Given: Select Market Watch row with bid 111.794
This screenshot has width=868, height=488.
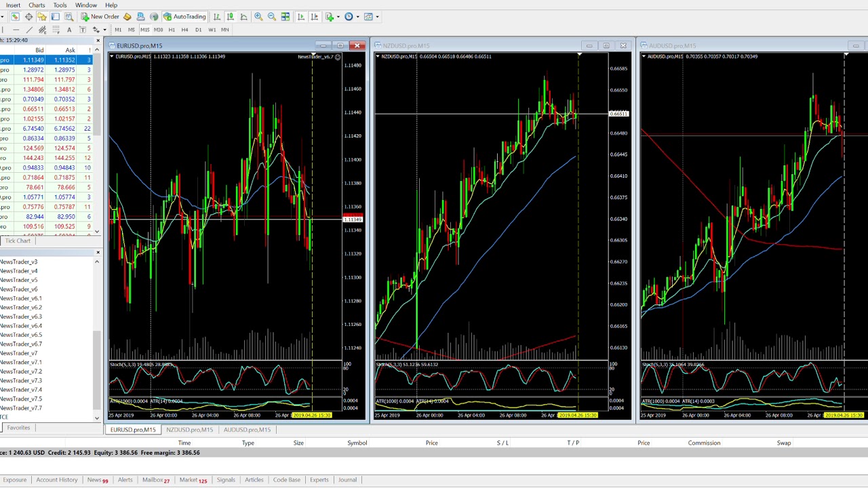Looking at the screenshot, I should coord(46,79).
